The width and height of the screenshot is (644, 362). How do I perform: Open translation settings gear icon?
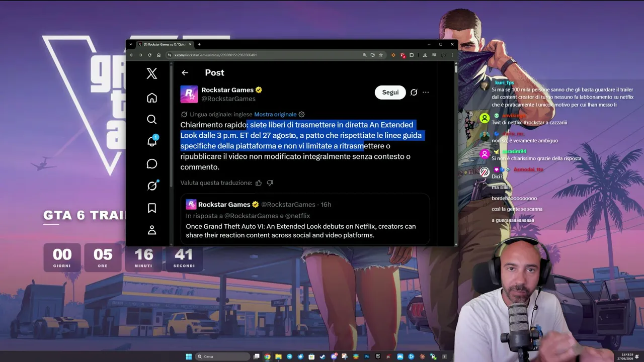click(302, 114)
